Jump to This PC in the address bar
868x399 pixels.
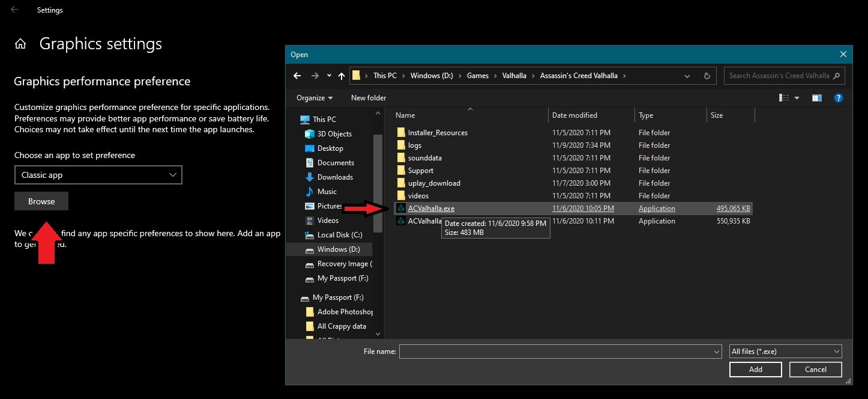coord(385,76)
